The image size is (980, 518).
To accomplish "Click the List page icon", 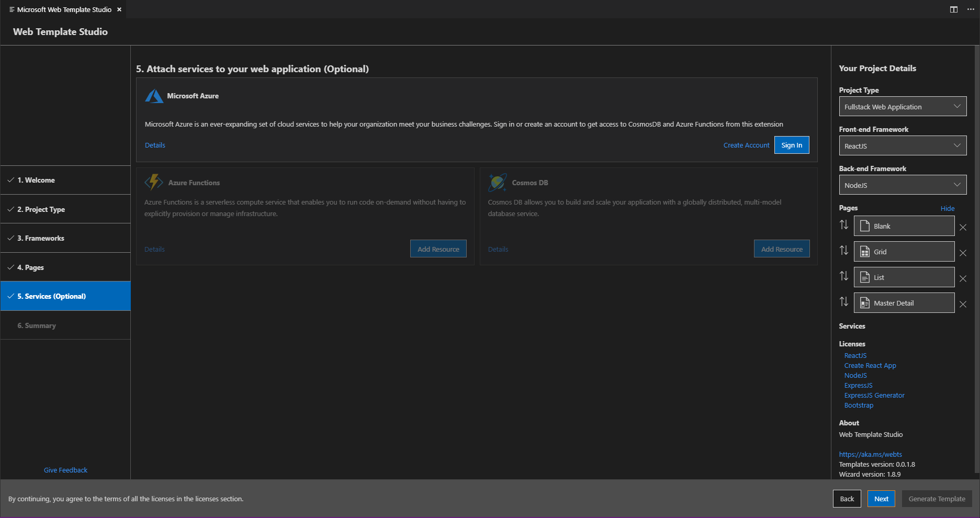I will 865,277.
